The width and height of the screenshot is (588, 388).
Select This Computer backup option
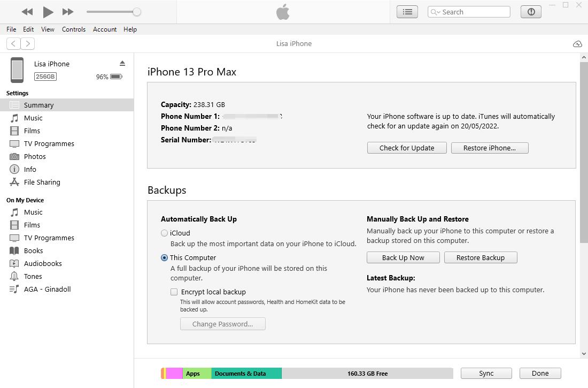coord(164,257)
